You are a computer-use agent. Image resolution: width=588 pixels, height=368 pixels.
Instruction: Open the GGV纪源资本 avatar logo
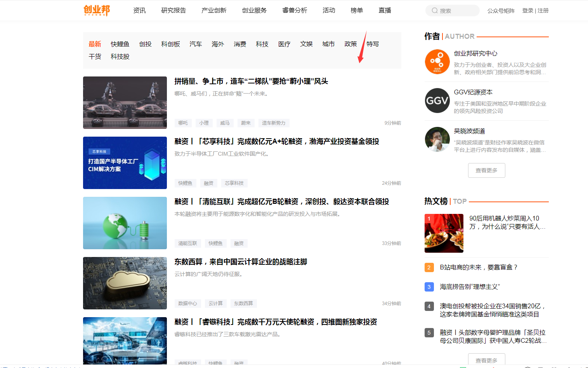(437, 100)
